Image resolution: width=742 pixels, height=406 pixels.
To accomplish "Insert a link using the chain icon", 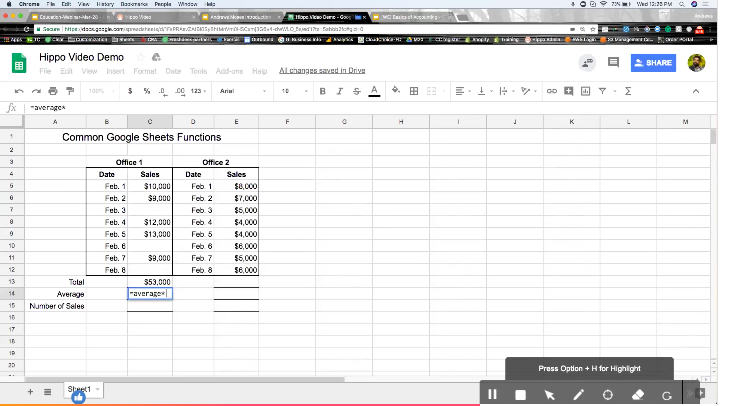I will (x=552, y=91).
